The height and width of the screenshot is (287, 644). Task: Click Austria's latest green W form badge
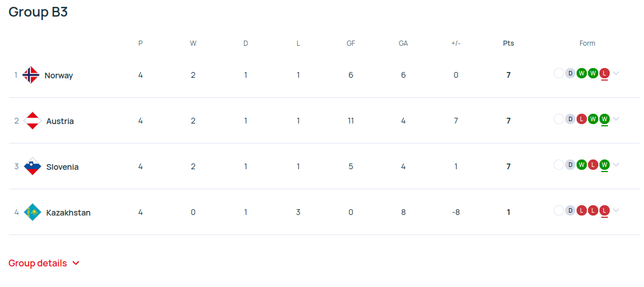pyautogui.click(x=604, y=119)
